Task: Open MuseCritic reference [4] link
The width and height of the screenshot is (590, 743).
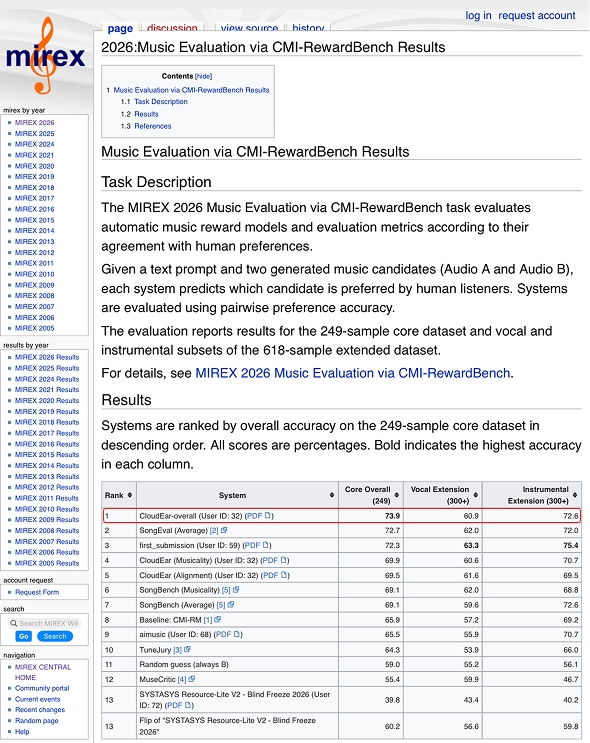Action: (x=186, y=680)
